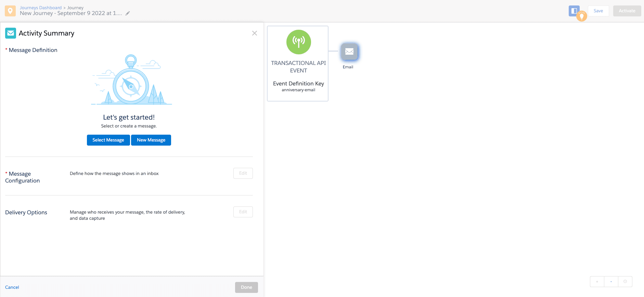The image size is (644, 297).
Task: Open the lightbulb tips icon
Action: pos(581,16)
